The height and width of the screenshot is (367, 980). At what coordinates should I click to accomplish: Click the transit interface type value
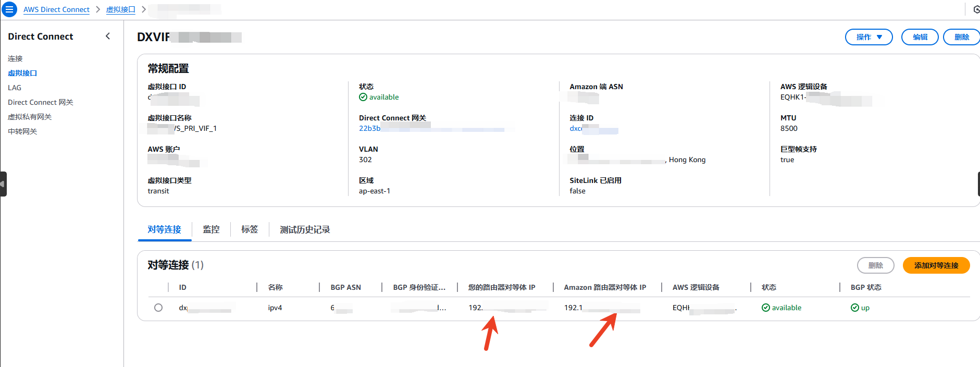pyautogui.click(x=158, y=191)
